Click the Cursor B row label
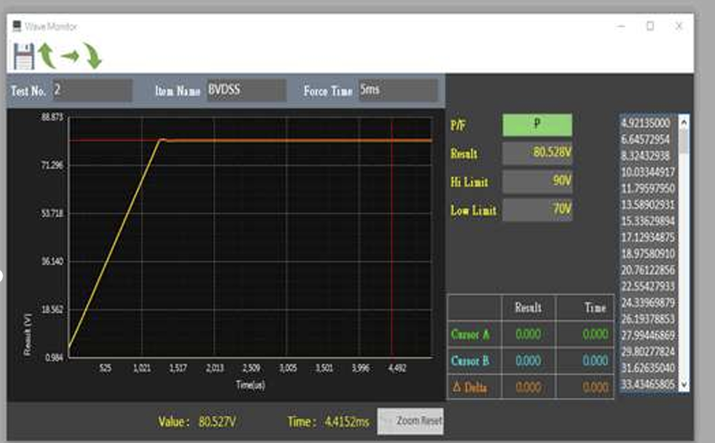715x443 pixels. (x=470, y=361)
